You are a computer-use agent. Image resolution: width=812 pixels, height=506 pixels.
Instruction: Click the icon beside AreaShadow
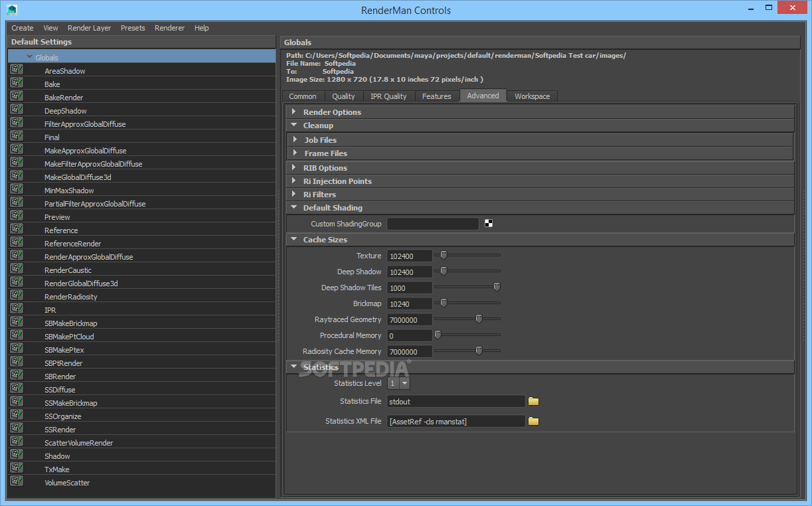pos(17,70)
